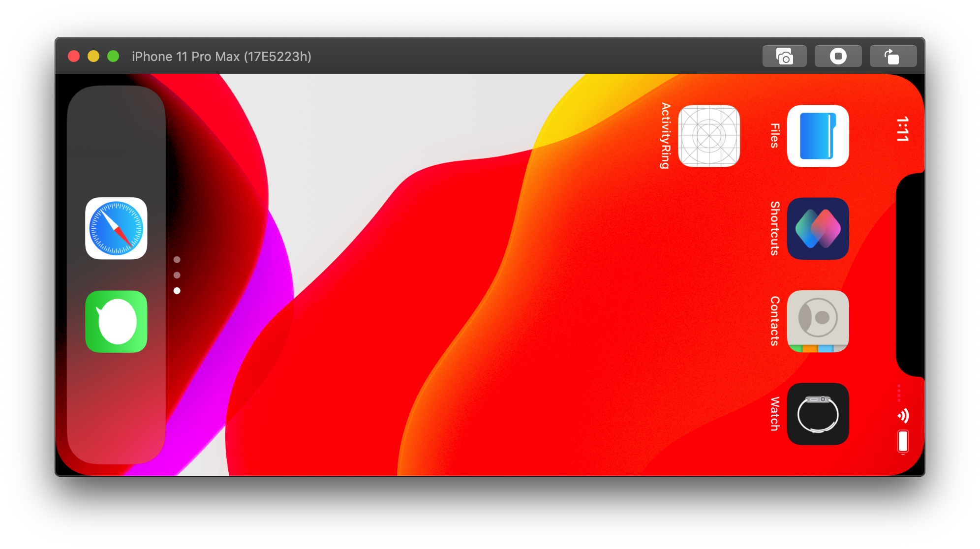
Task: Open Safari from the dock
Action: tap(116, 228)
